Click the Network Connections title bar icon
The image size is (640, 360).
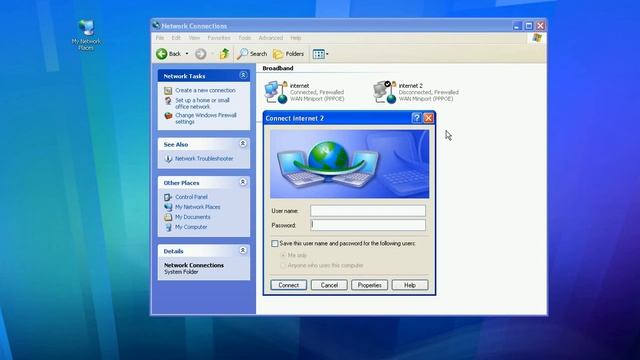[x=156, y=25]
